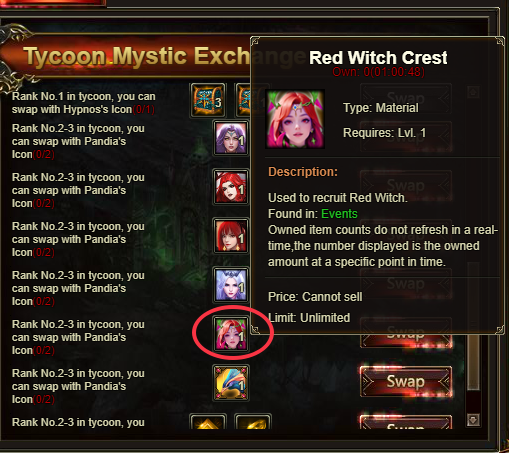Click the left gold item icon at list bottom
509x453 pixels.
(x=207, y=421)
